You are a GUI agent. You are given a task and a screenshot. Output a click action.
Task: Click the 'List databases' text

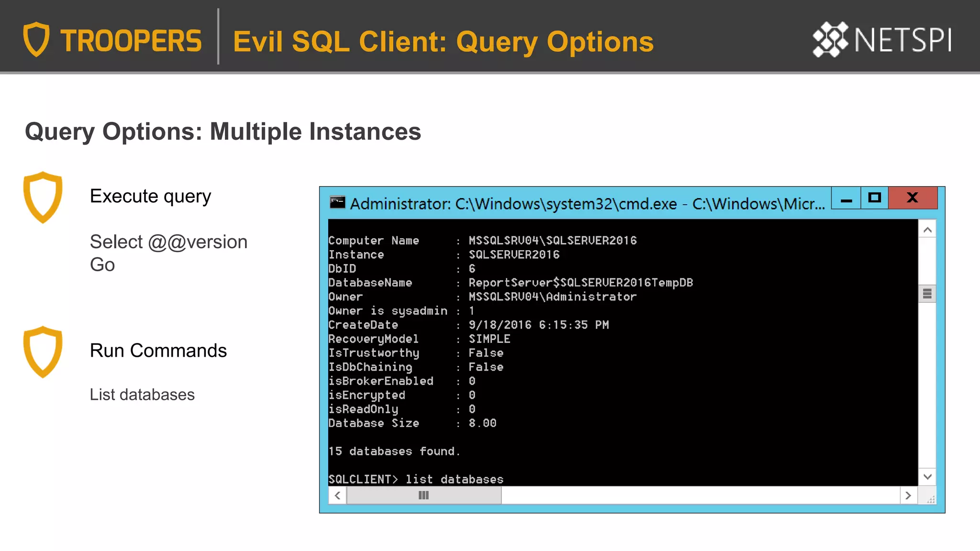coord(142,395)
